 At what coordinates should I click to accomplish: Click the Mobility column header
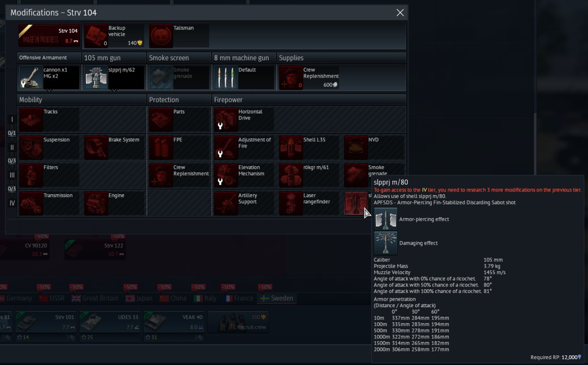coord(81,100)
